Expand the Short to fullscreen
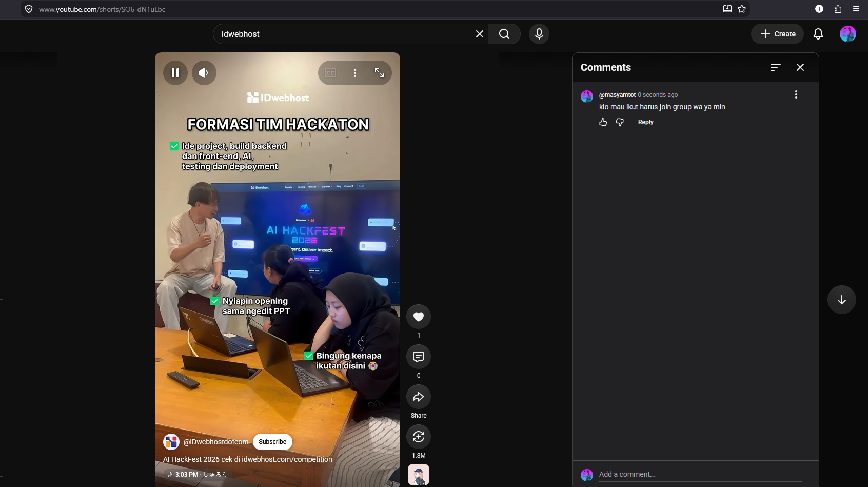Image resolution: width=868 pixels, height=487 pixels. point(380,73)
